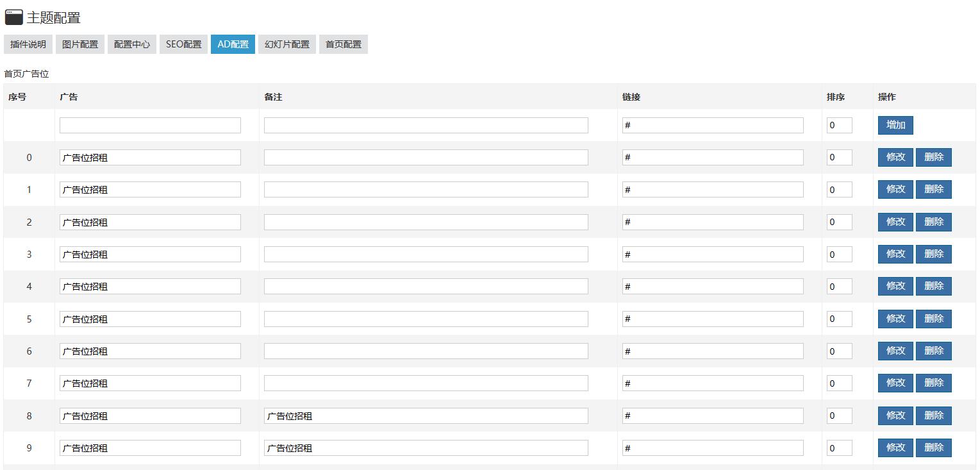Focus the 链接 field in row 2
Image resolution: width=980 pixels, height=470 pixels.
[x=713, y=222]
